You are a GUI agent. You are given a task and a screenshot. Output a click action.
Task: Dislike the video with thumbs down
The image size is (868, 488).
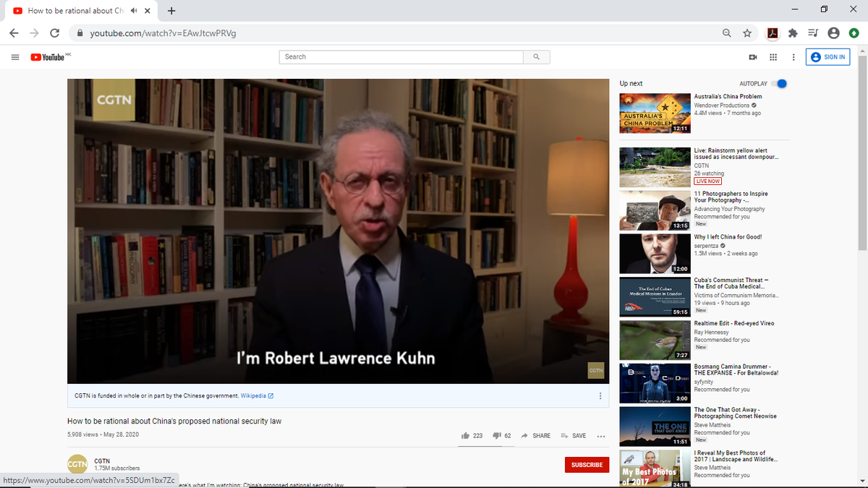pos(502,436)
